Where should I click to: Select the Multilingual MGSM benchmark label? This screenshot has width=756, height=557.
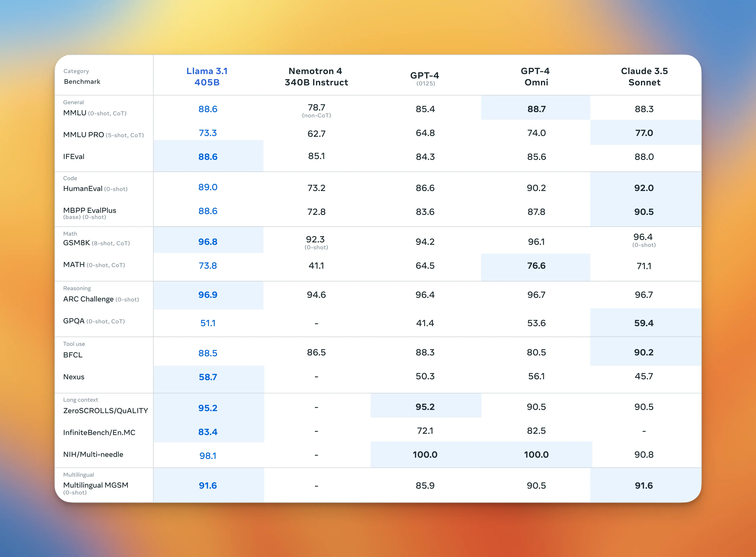click(96, 485)
